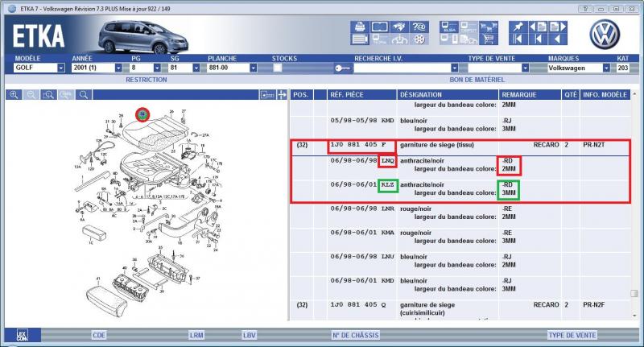This screenshot has height=347, width=644.
Task: Go to next folder illustration icon
Action: pyautogui.click(x=558, y=27)
